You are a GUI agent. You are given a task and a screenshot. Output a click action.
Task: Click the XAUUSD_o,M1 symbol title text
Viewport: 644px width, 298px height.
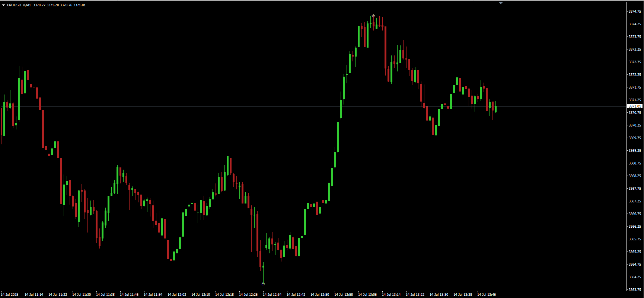19,5
